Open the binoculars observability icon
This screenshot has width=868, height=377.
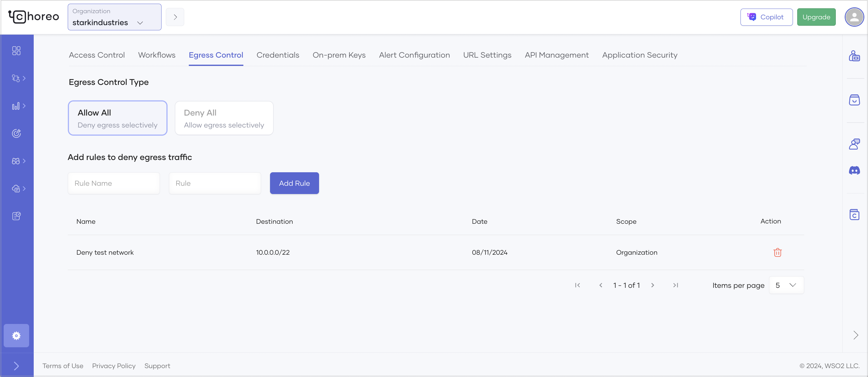[16, 161]
